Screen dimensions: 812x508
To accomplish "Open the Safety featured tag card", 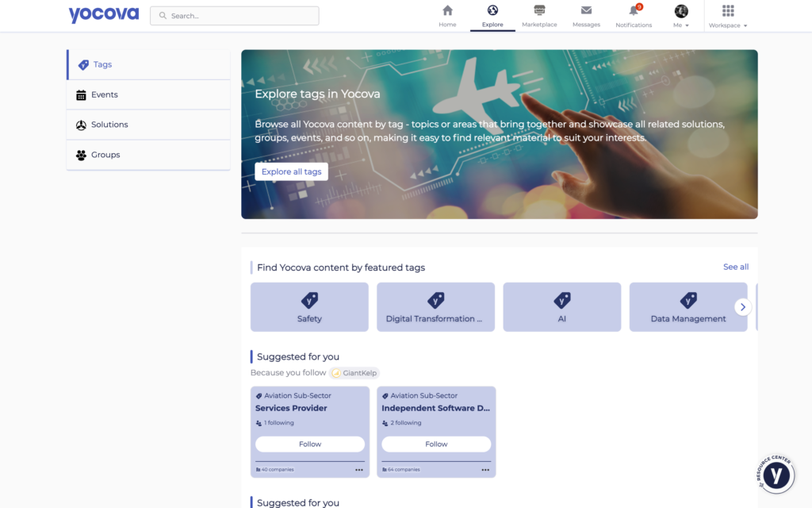I will tap(310, 307).
